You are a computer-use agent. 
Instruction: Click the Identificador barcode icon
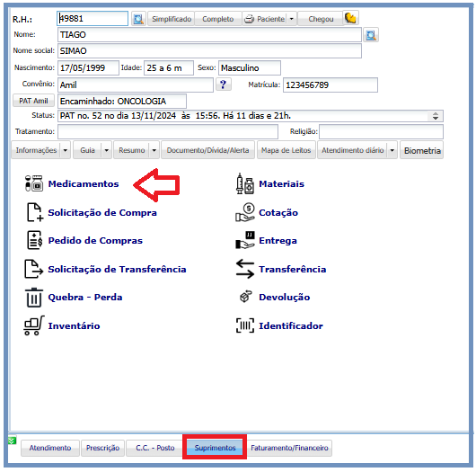[x=245, y=325]
